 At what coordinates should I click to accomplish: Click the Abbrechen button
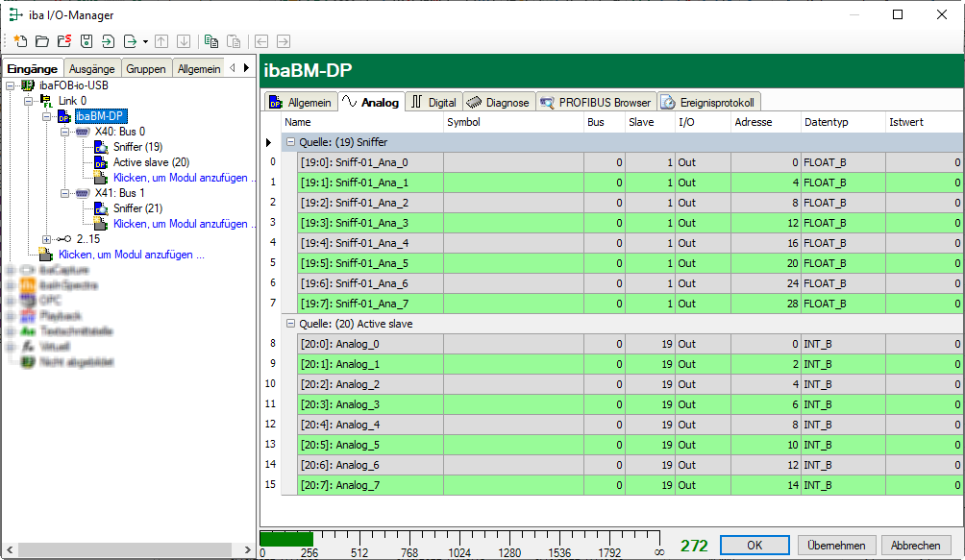[x=915, y=545]
